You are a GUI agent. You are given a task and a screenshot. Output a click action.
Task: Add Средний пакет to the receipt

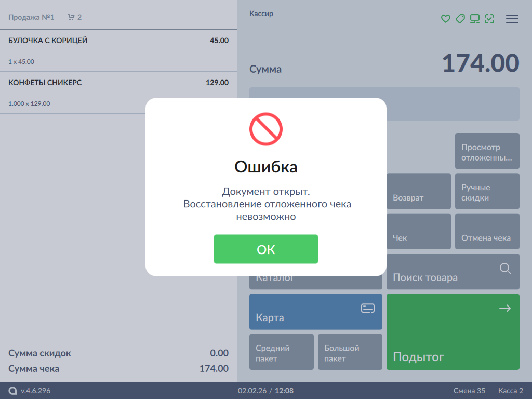coord(281,352)
